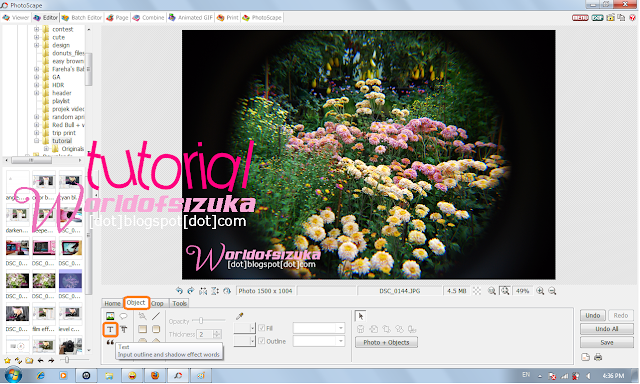The height and width of the screenshot is (384, 640).
Task: Open the quote-mark Symbol tool
Action: click(110, 342)
